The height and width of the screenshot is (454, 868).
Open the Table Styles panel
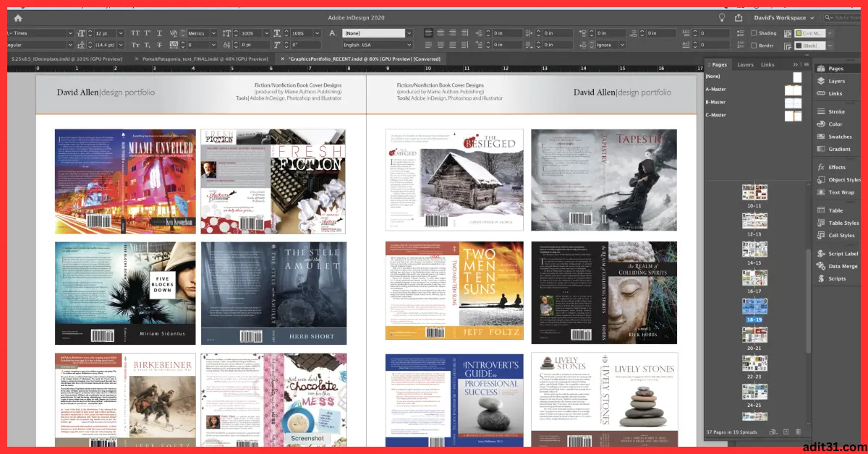click(839, 223)
